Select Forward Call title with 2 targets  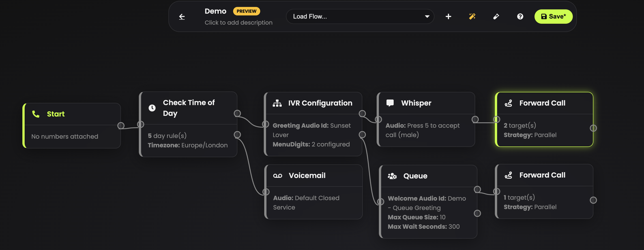[x=542, y=103]
